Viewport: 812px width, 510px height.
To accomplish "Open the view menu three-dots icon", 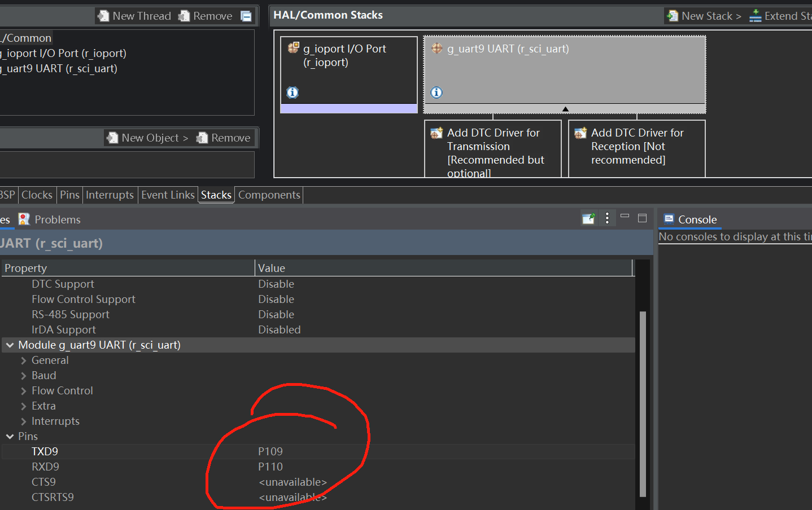I will tap(607, 218).
